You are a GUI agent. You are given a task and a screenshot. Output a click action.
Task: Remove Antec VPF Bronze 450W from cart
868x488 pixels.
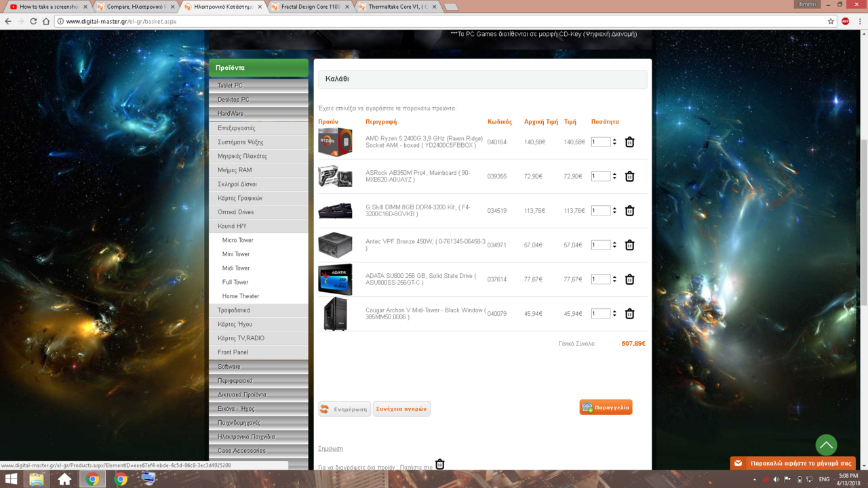click(629, 245)
